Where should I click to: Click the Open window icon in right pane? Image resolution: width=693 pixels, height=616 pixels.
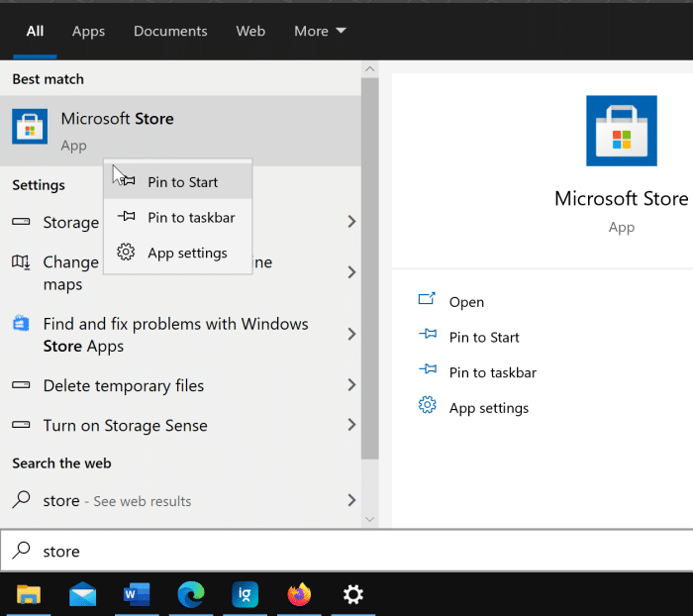[427, 298]
